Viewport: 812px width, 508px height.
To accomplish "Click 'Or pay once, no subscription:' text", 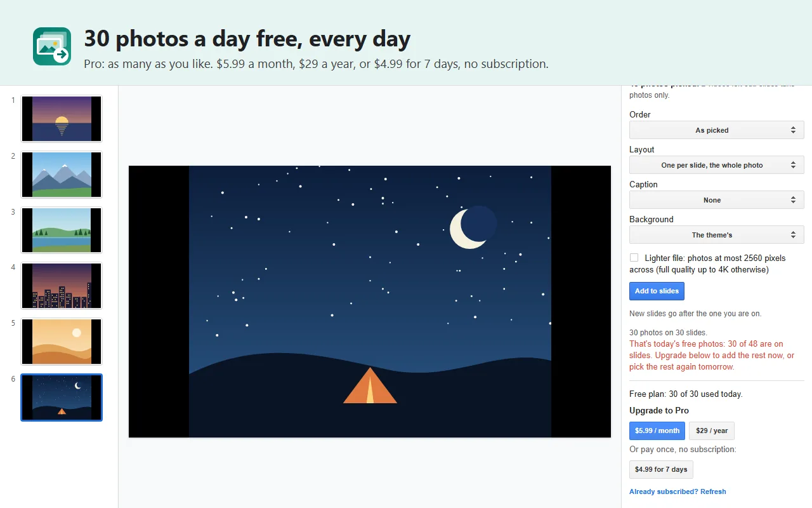I will [683, 450].
